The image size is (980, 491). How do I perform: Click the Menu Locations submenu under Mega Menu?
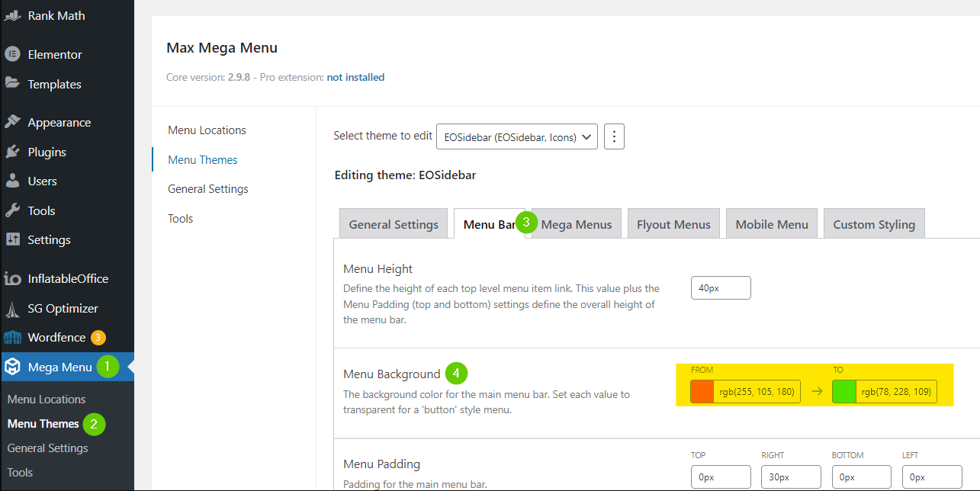(x=47, y=399)
